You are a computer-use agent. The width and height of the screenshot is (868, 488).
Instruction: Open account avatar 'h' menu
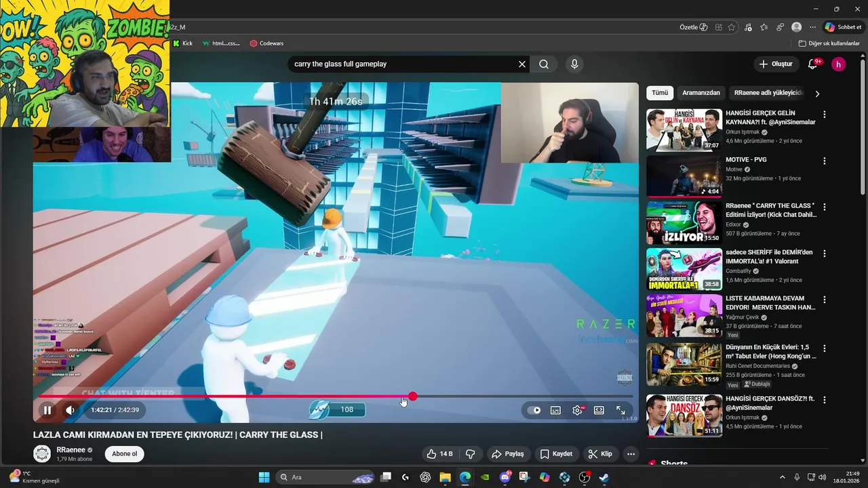tap(839, 64)
